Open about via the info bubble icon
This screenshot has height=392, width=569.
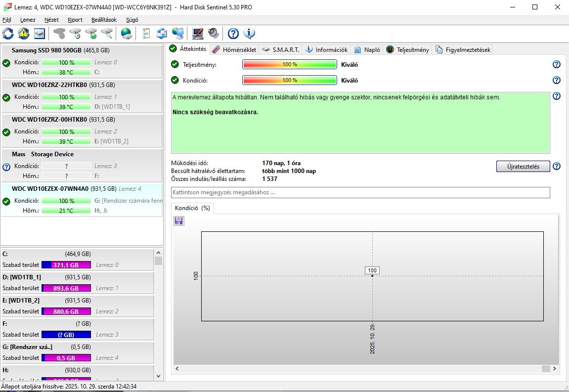point(249,34)
